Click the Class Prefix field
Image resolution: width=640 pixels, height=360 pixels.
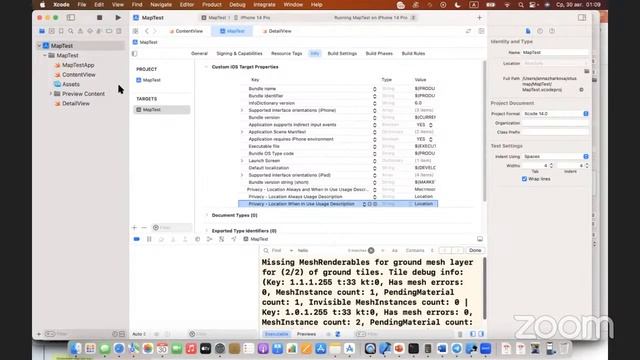coord(555,132)
